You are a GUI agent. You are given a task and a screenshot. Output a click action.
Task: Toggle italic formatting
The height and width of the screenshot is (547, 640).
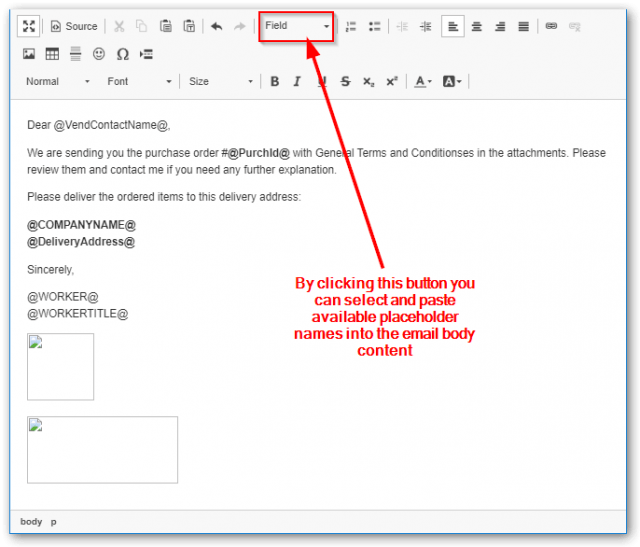coord(298,82)
